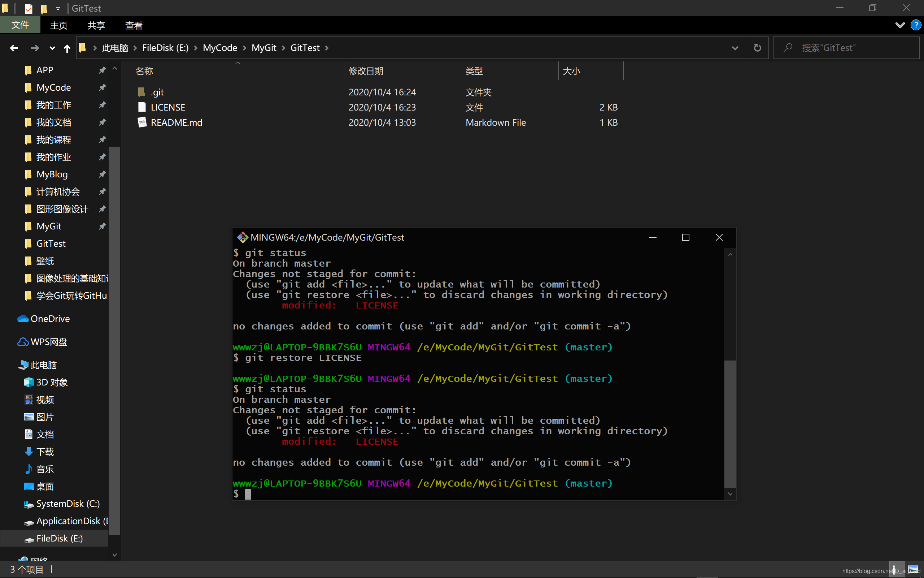Expand the ribbon with the chevron
Viewport: 924px width, 578px height.
click(x=900, y=25)
